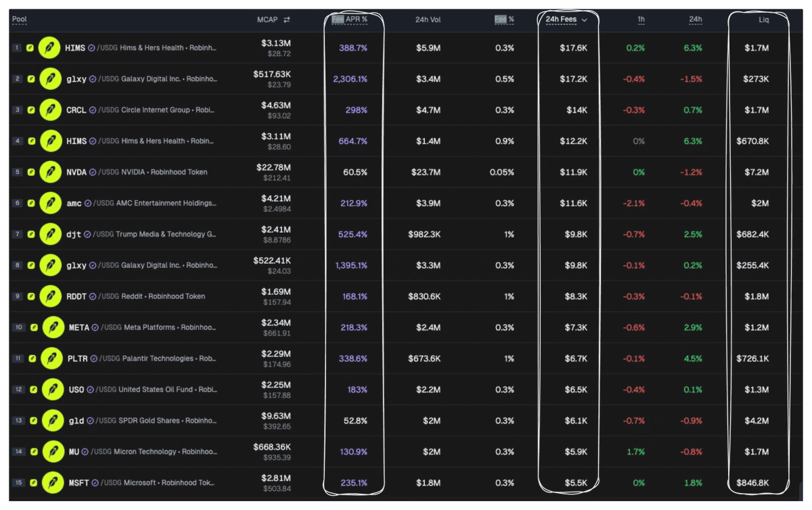The width and height of the screenshot is (812, 510).
Task: Click the verified check icon next to CRCL
Action: [x=93, y=110]
